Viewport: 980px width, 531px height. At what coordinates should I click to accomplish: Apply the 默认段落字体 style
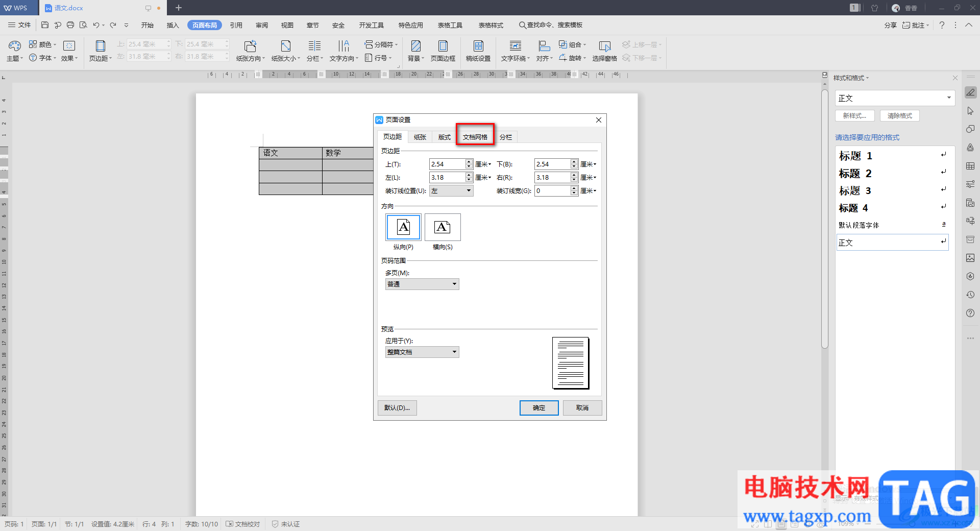(x=892, y=225)
